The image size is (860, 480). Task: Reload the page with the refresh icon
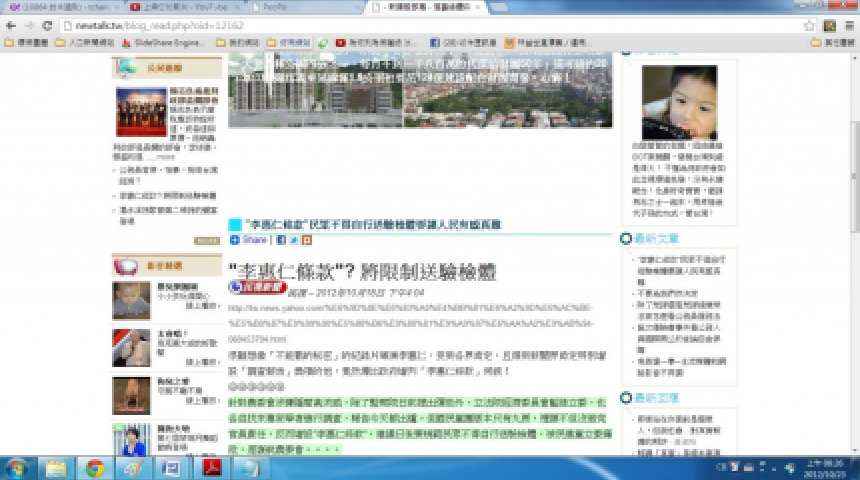47,25
